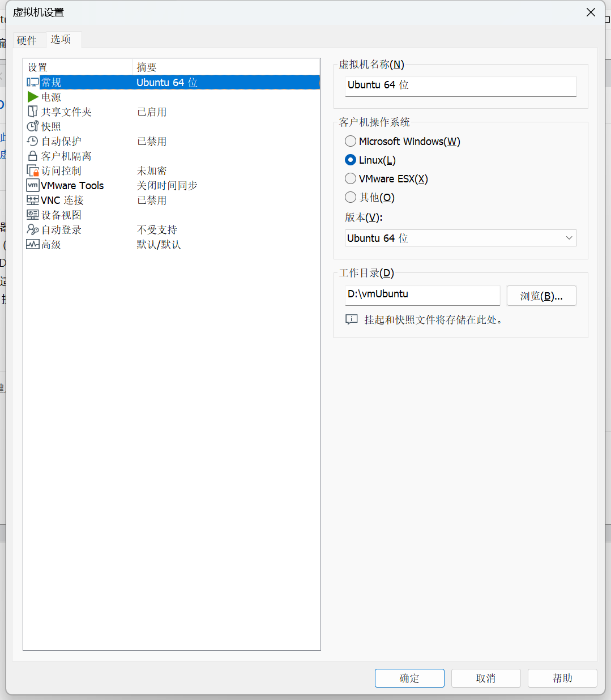
Task: Click the highlighted Ubuntu 64 位 summary cell
Action: tap(167, 83)
